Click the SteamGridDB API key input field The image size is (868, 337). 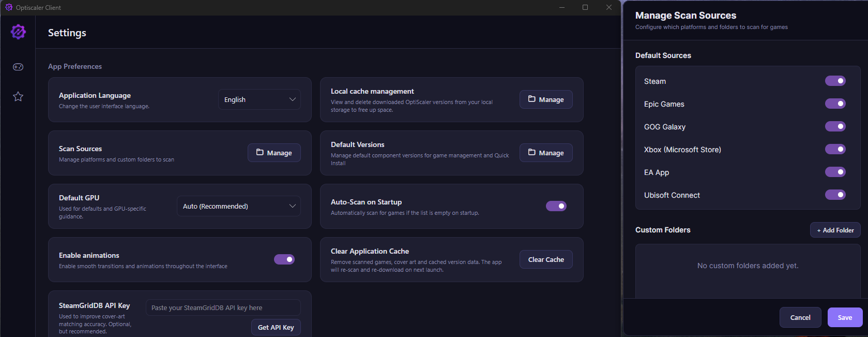[x=223, y=307]
